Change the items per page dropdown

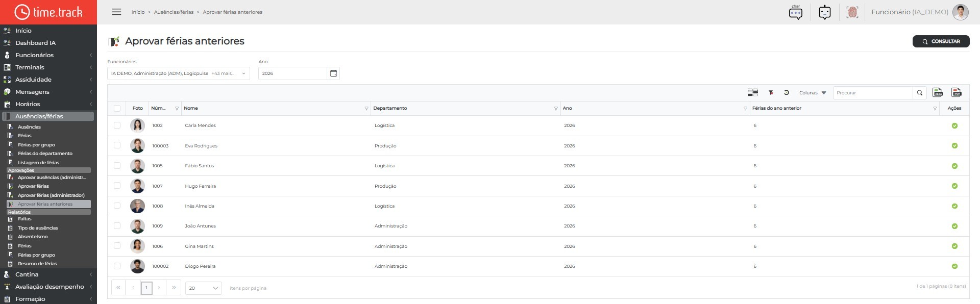click(203, 288)
